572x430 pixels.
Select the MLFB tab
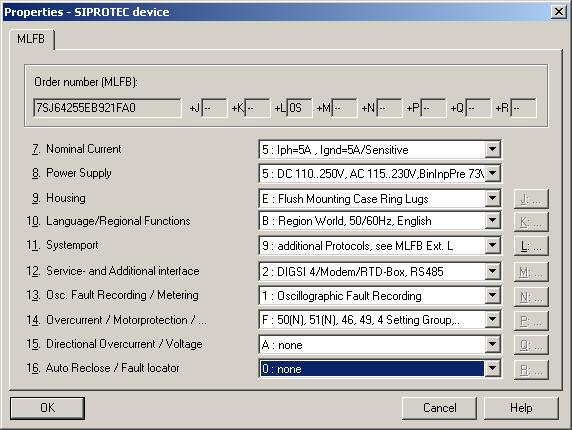(x=31, y=39)
